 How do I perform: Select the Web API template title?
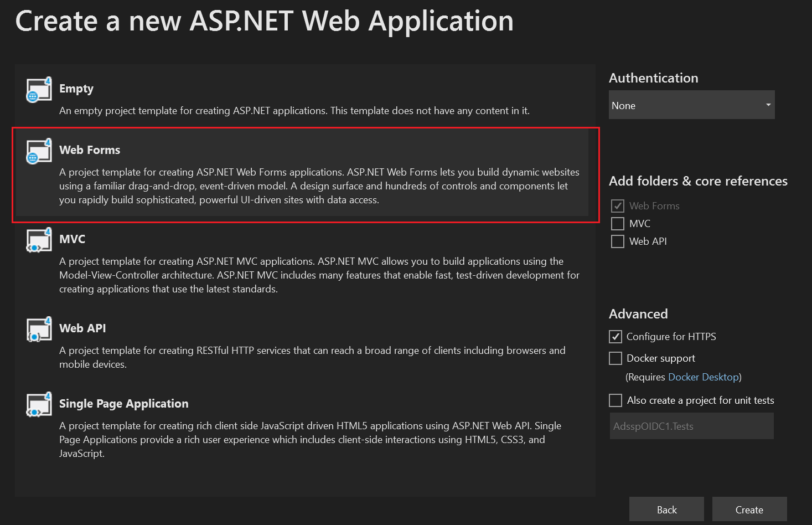pos(82,328)
